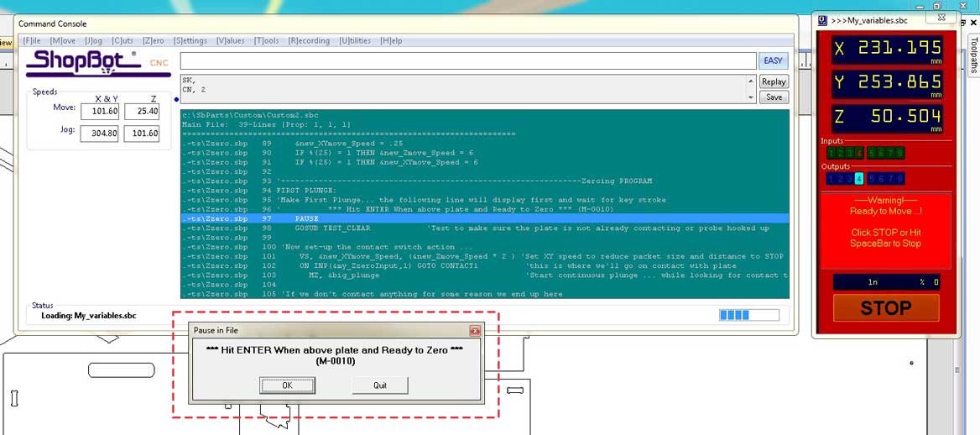Click Input 1 indicator light

pos(831,153)
